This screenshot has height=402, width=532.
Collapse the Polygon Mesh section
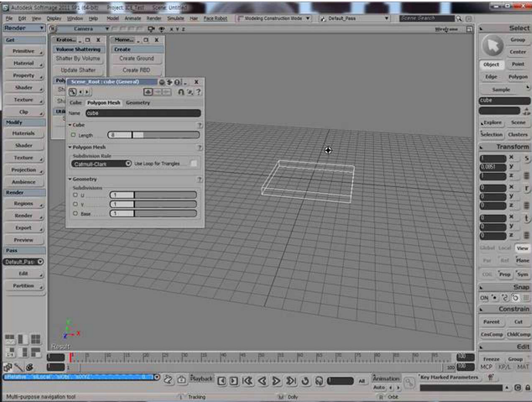tap(70, 147)
